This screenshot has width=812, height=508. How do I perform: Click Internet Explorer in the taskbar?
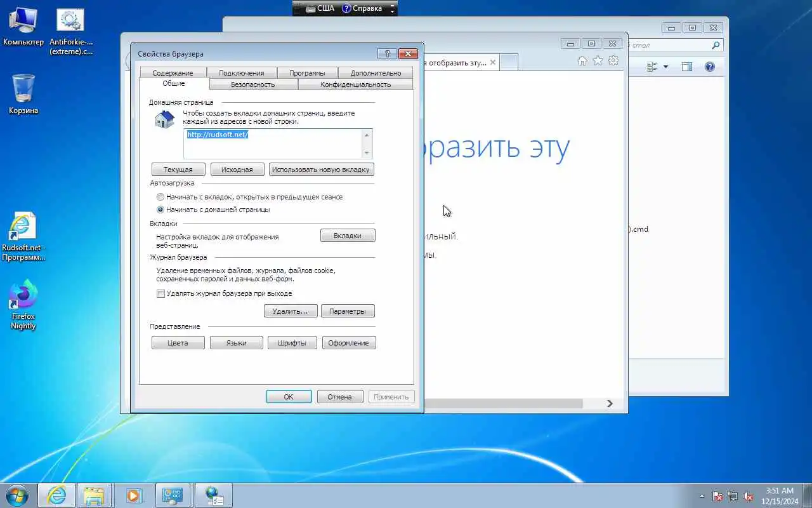(x=56, y=495)
